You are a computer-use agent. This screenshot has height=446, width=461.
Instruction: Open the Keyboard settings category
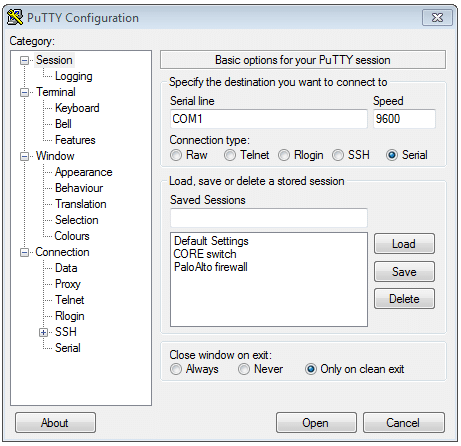click(x=77, y=108)
